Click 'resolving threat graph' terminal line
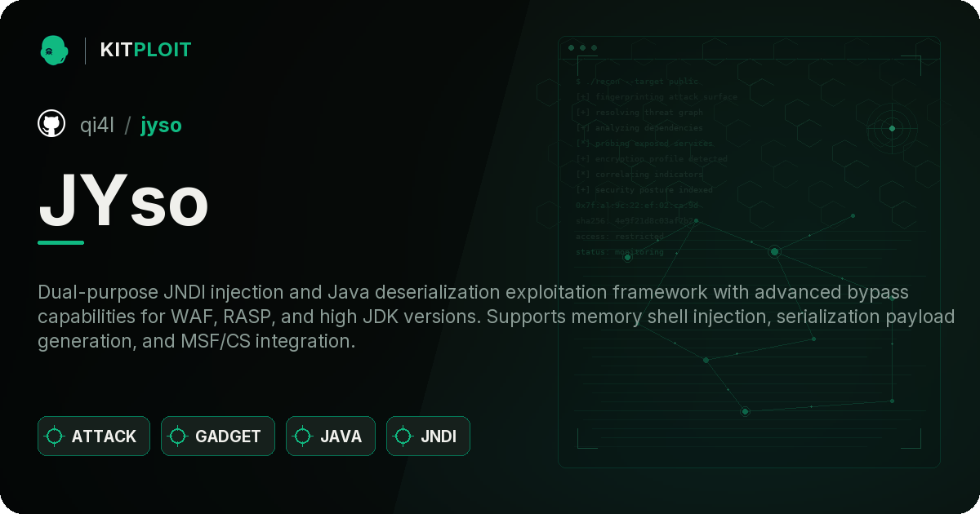 point(639,113)
